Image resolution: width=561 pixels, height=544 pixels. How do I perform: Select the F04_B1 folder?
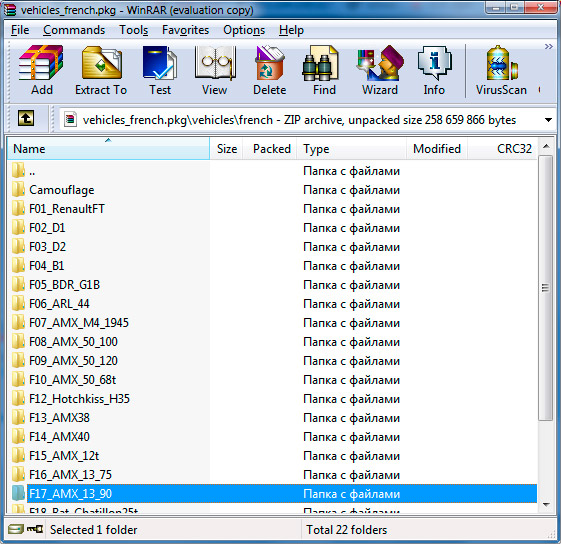pyautogui.click(x=272, y=266)
